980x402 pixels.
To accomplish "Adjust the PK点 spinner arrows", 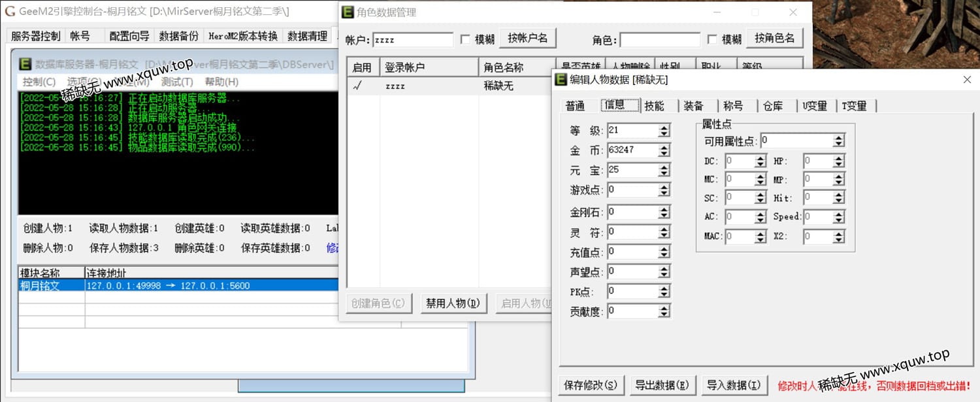I will point(664,291).
